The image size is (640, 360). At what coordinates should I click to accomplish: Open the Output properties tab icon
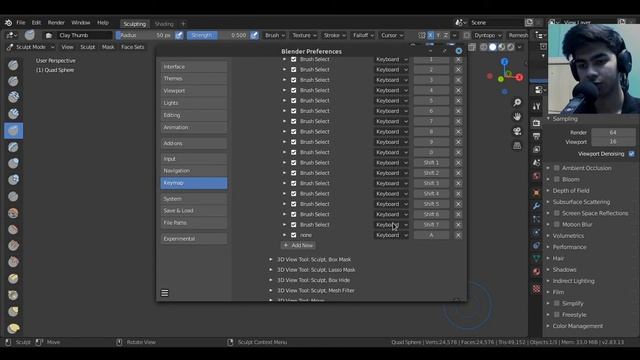[536, 136]
